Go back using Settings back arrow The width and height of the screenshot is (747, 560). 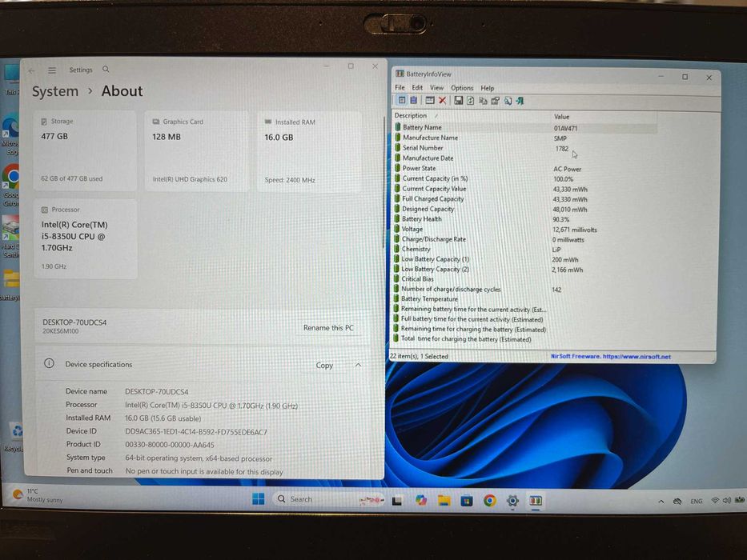pos(31,70)
